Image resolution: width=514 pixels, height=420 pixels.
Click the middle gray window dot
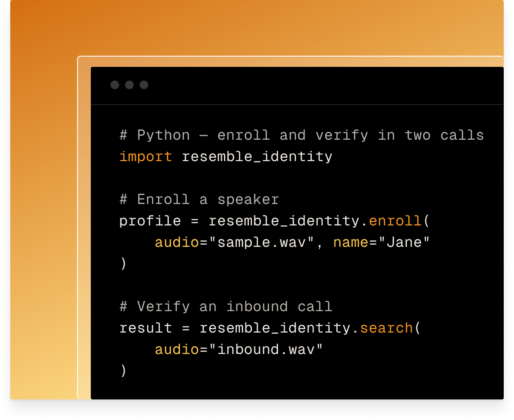pyautogui.click(x=129, y=85)
